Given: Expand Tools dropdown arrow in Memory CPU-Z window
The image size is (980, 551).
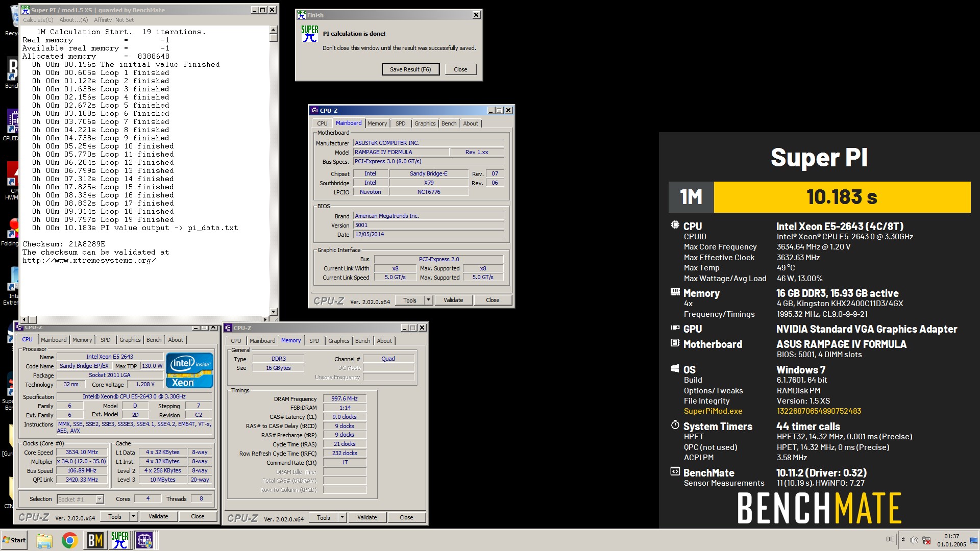Looking at the screenshot, I should 342,517.
